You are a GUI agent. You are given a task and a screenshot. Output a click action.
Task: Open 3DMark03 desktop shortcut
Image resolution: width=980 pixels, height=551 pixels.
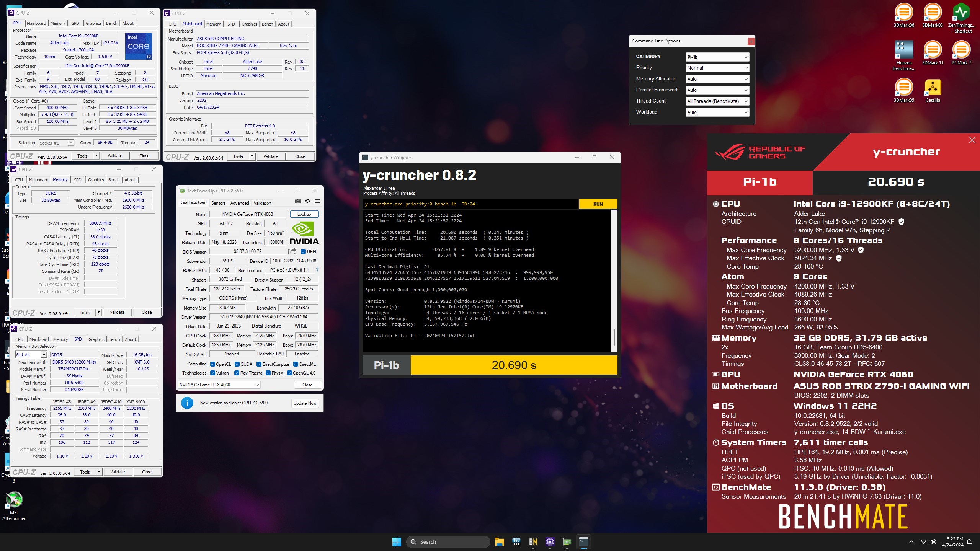click(x=933, y=15)
